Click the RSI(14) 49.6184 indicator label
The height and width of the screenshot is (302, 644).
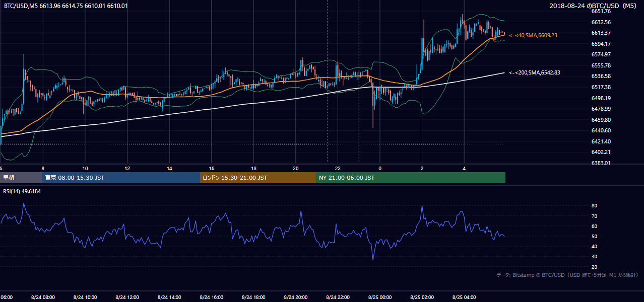click(x=22, y=191)
